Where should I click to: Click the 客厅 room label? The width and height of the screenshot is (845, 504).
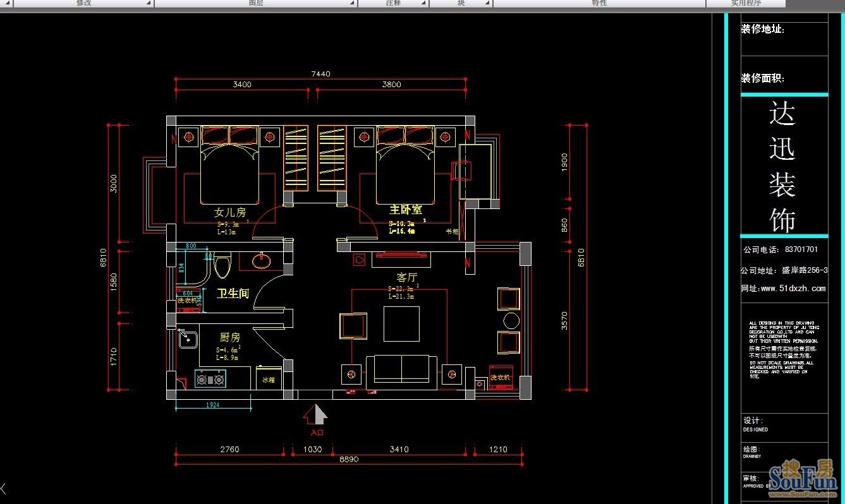pos(407,277)
